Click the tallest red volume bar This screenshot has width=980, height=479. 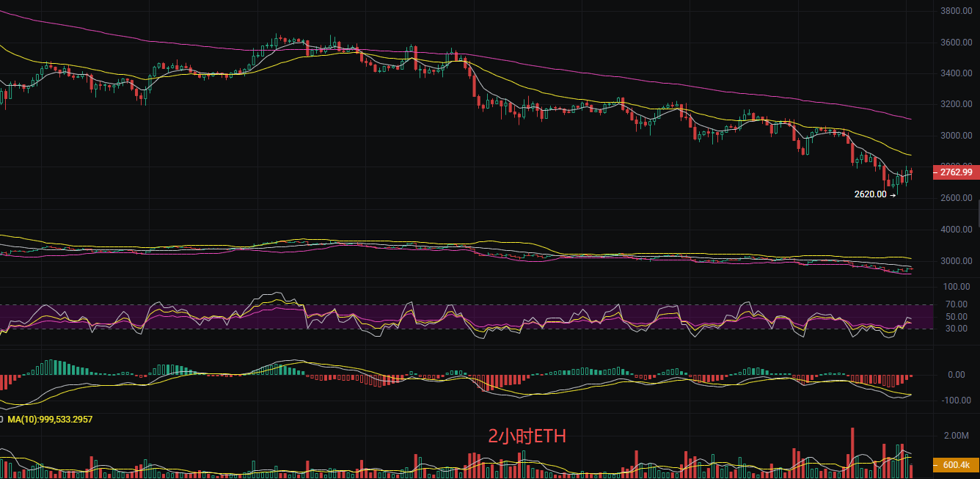(852, 453)
